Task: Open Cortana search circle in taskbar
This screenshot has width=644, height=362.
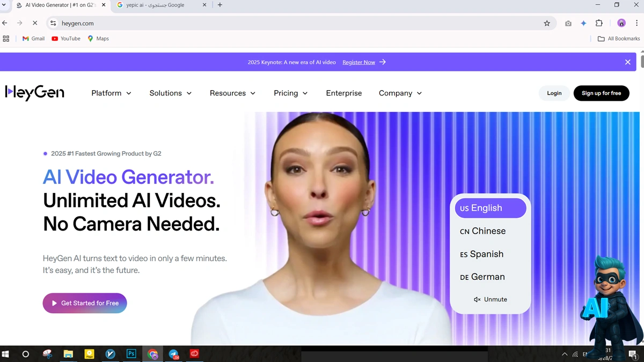Action: click(x=25, y=354)
